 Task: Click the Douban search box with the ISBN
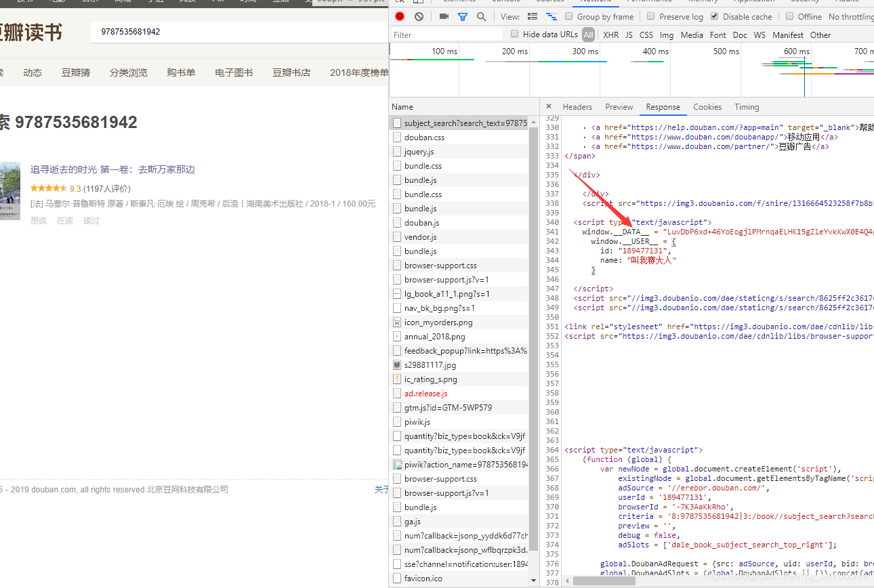[x=239, y=31]
